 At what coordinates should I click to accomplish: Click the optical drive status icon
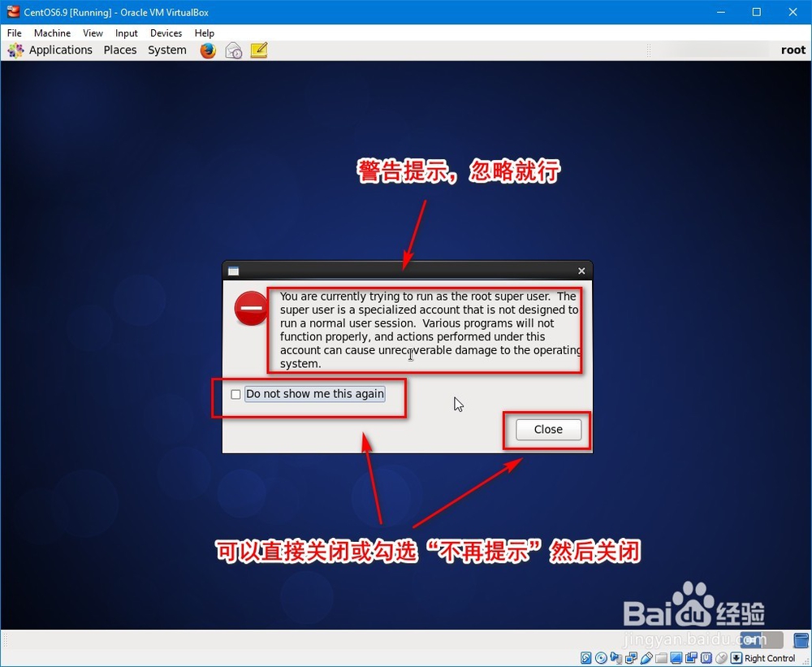point(601,658)
